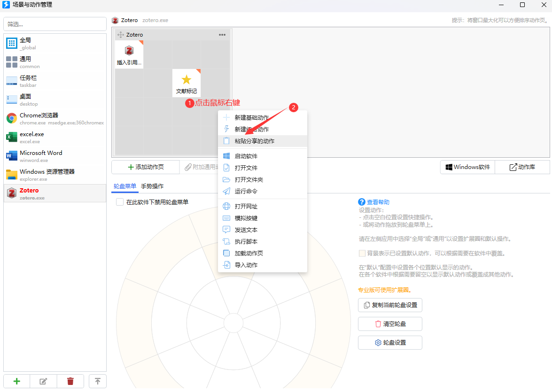This screenshot has height=392, width=552.
Task: Select the Chrome浏览器 icon in list
Action: coord(12,119)
